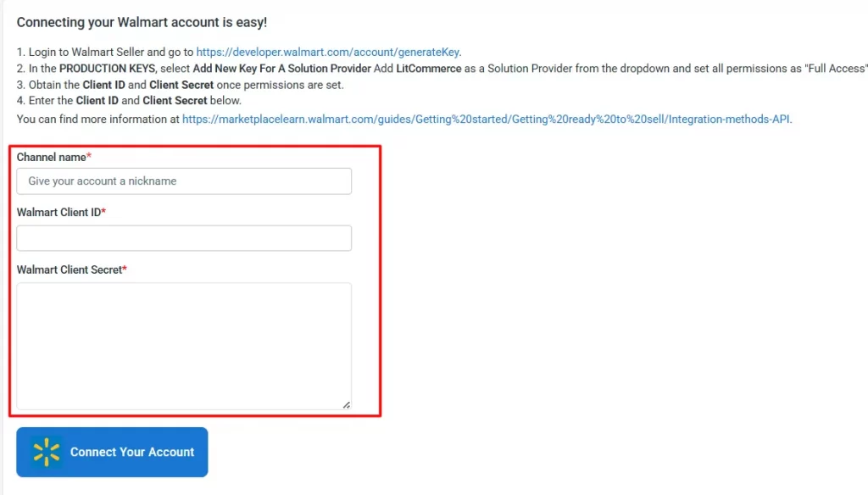
Task: Focus the Walmart Client ID input box
Action: (x=184, y=237)
